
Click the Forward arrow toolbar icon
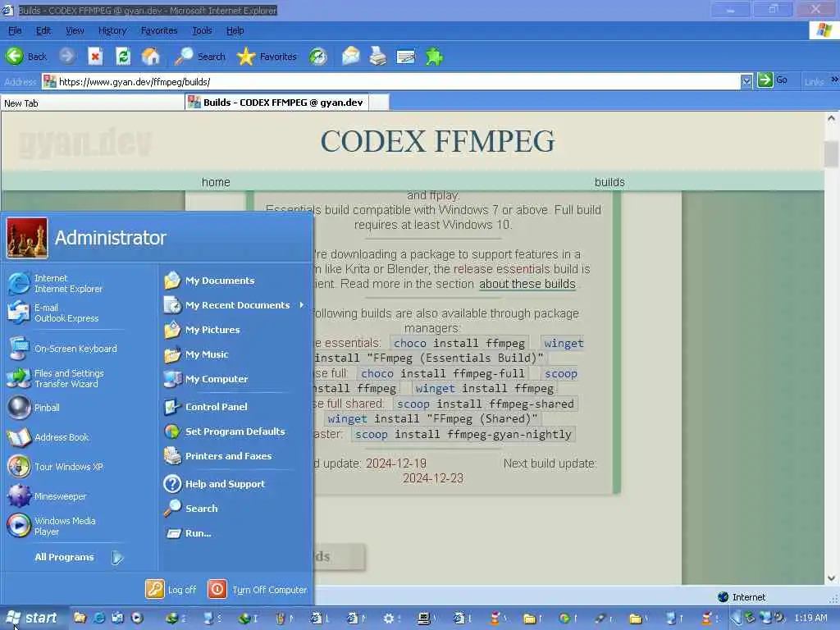[67, 57]
